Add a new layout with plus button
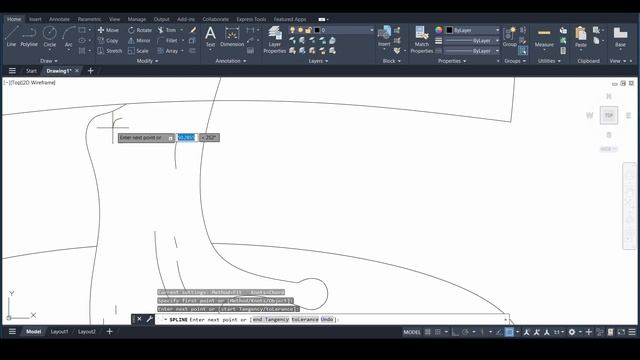Image resolution: width=640 pixels, height=360 pixels. point(109,331)
